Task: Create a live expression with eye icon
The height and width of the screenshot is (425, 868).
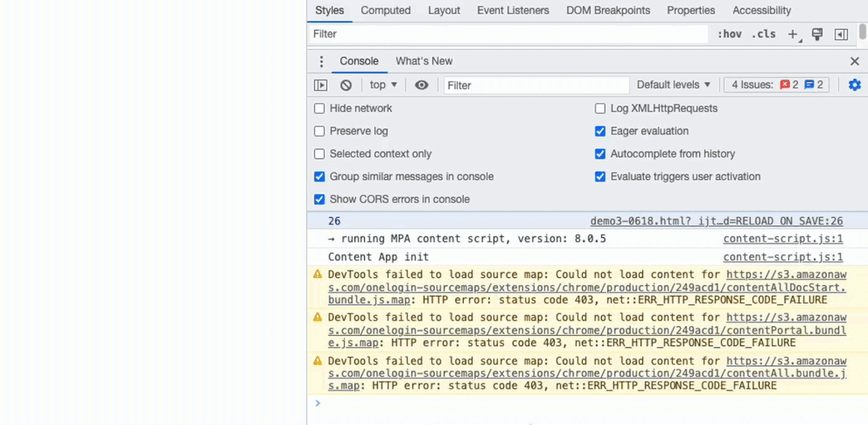Action: [422, 85]
